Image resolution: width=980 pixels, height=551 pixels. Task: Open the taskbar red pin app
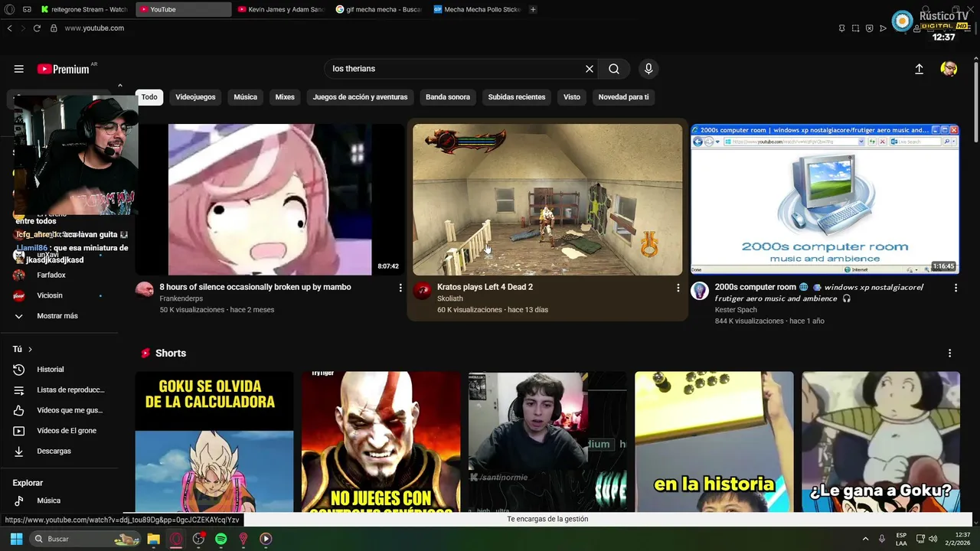click(243, 539)
